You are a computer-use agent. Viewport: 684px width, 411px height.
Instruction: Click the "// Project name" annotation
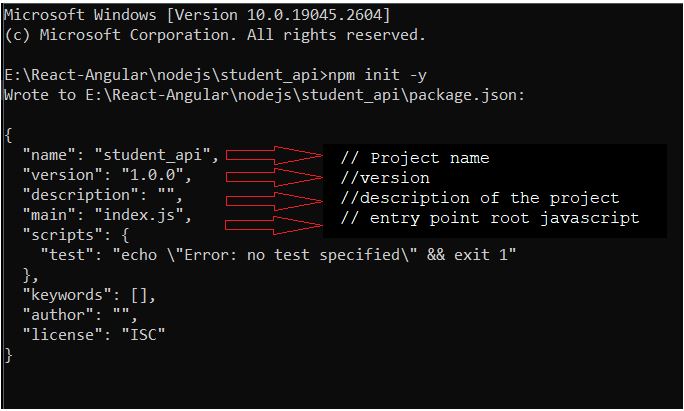(415, 158)
